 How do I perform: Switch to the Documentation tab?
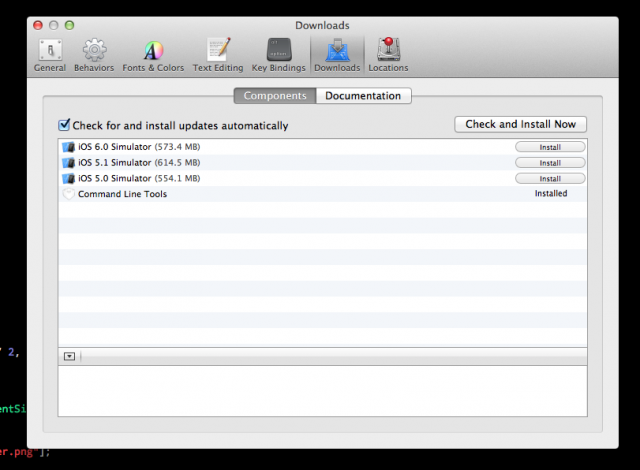coord(363,96)
